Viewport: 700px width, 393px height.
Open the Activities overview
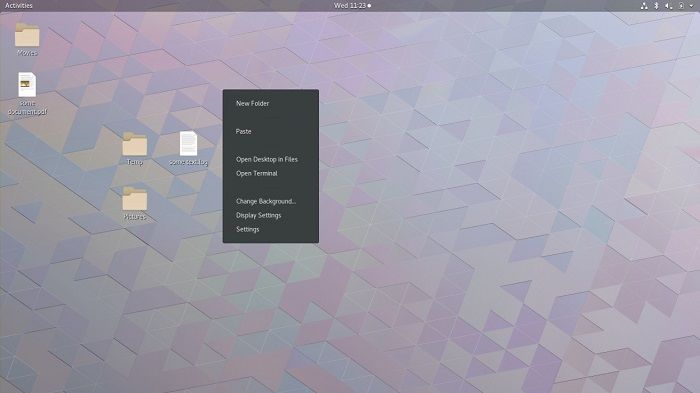click(18, 5)
